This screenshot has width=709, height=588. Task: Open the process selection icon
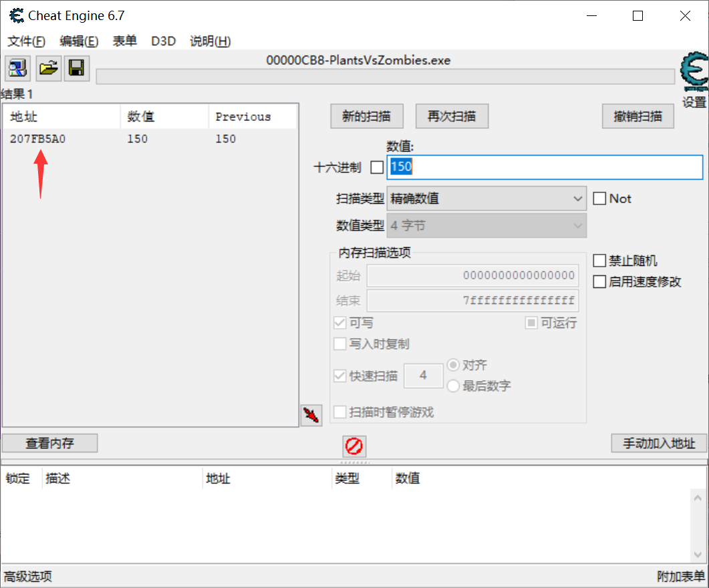17,68
